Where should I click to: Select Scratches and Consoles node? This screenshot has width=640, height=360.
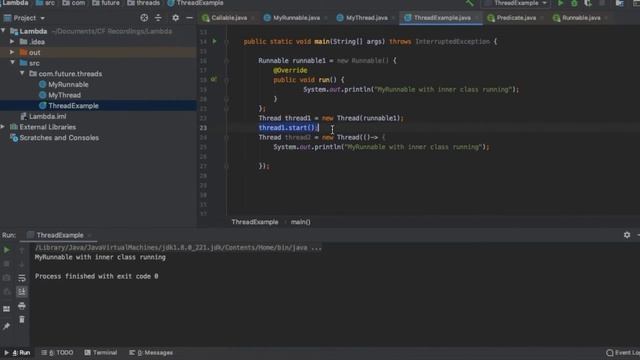point(59,138)
